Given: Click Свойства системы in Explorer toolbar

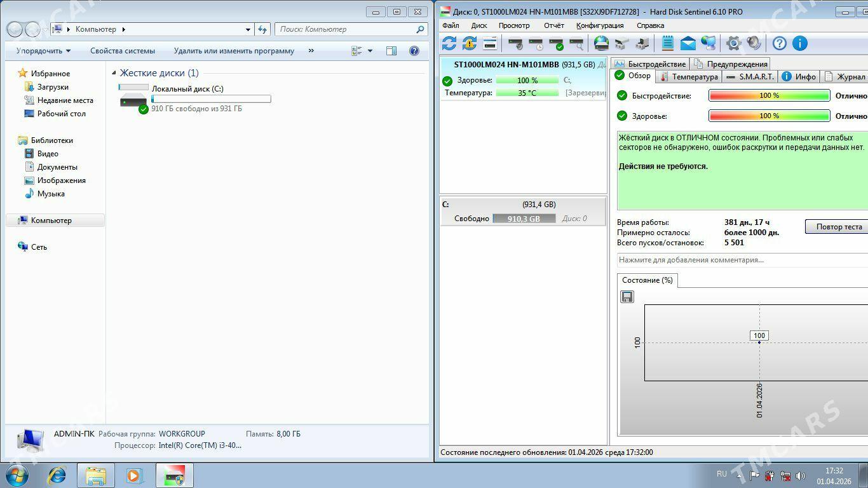Looking at the screenshot, I should click(x=122, y=51).
